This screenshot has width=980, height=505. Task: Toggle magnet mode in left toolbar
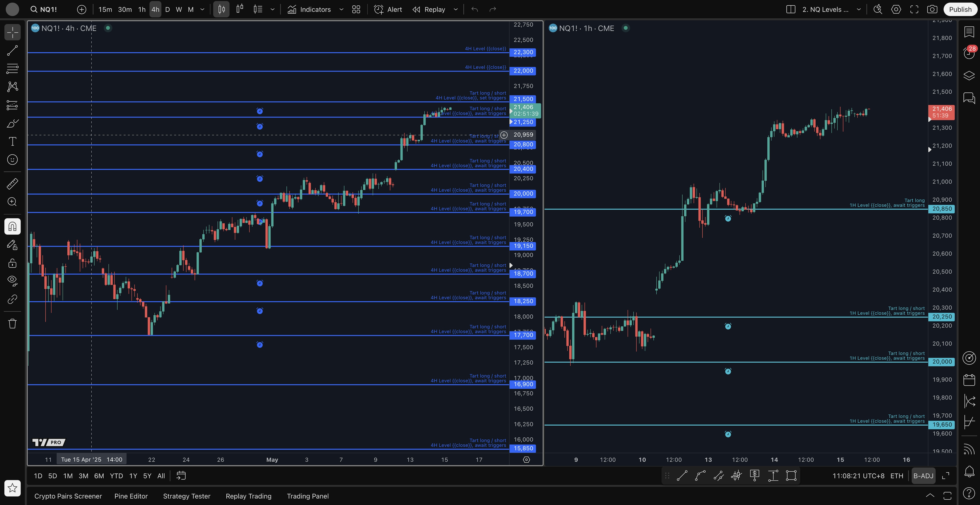12,227
